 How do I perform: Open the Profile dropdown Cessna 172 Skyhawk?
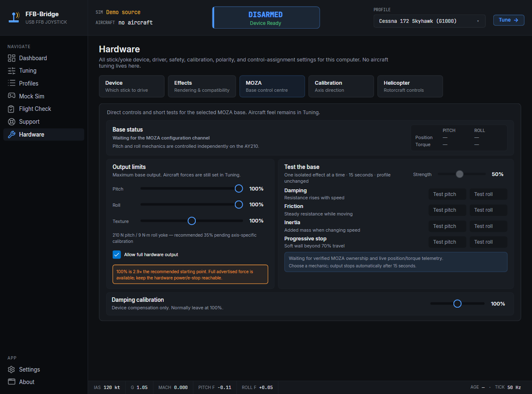pyautogui.click(x=429, y=21)
